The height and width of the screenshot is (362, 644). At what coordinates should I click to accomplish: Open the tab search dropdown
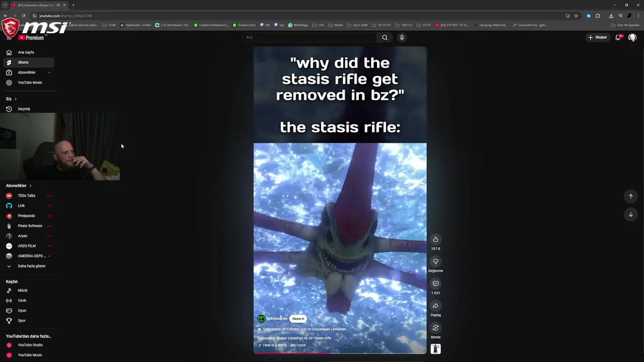point(5,5)
